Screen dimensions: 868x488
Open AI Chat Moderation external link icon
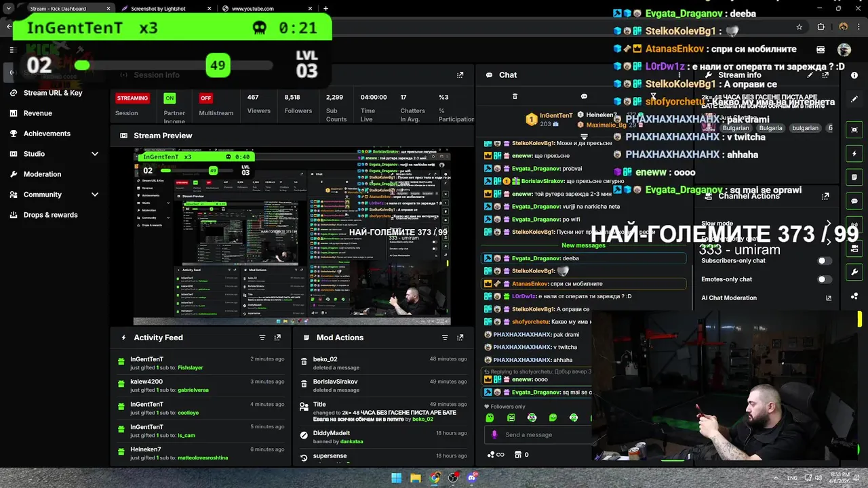tap(828, 298)
